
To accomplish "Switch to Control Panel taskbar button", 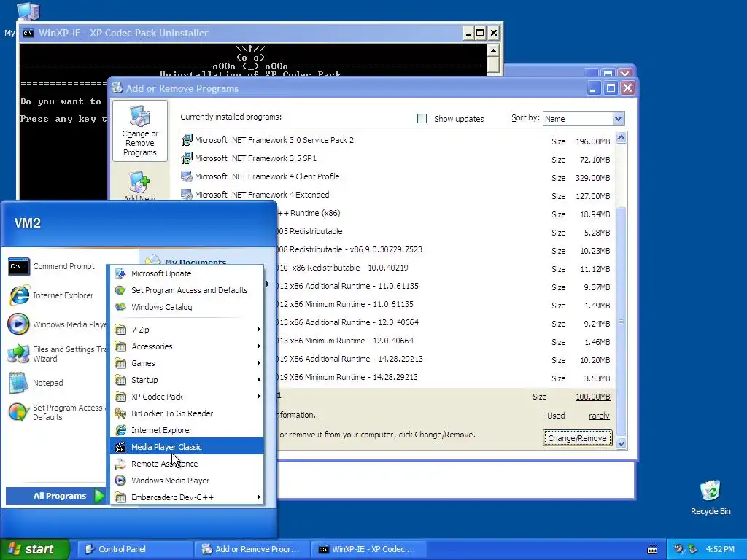I will tap(135, 549).
